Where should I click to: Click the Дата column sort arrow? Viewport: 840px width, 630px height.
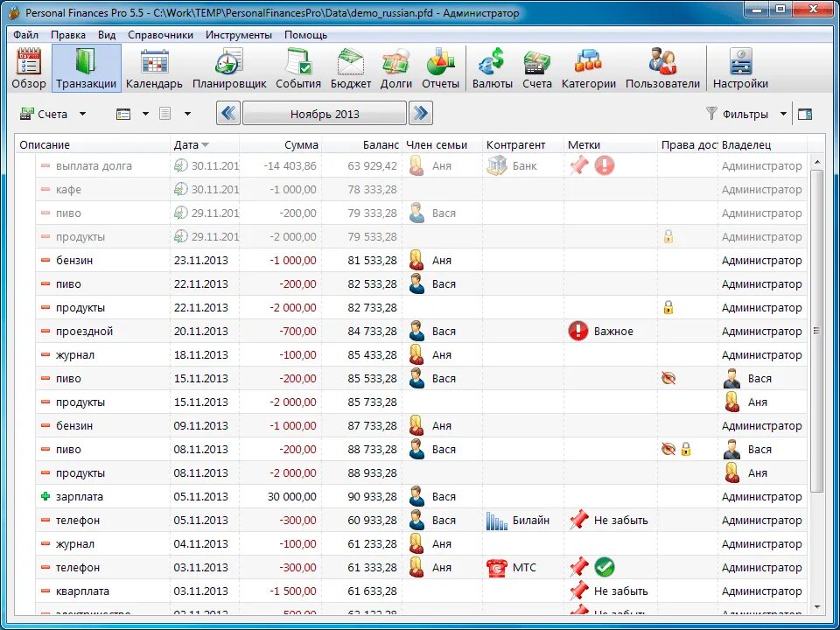tap(205, 145)
